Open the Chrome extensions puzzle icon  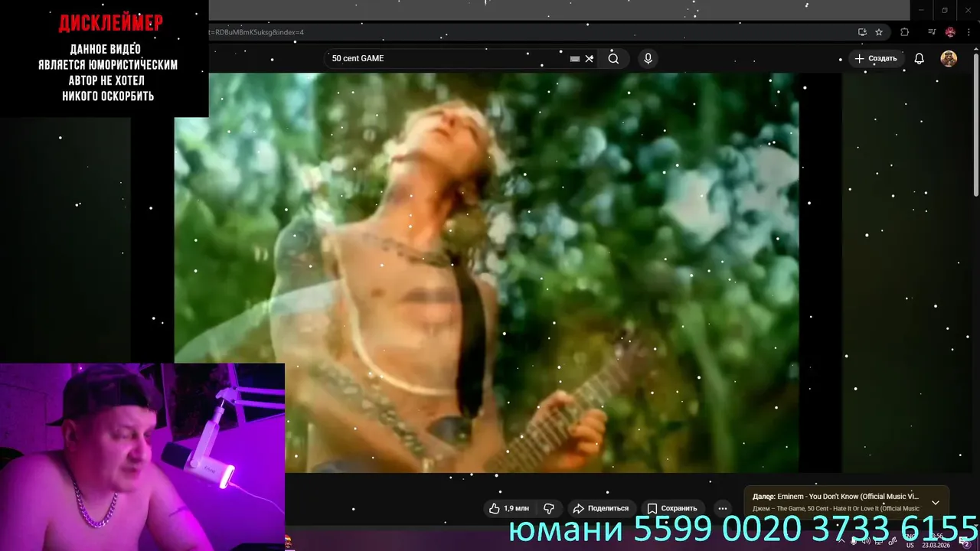pyautogui.click(x=905, y=32)
